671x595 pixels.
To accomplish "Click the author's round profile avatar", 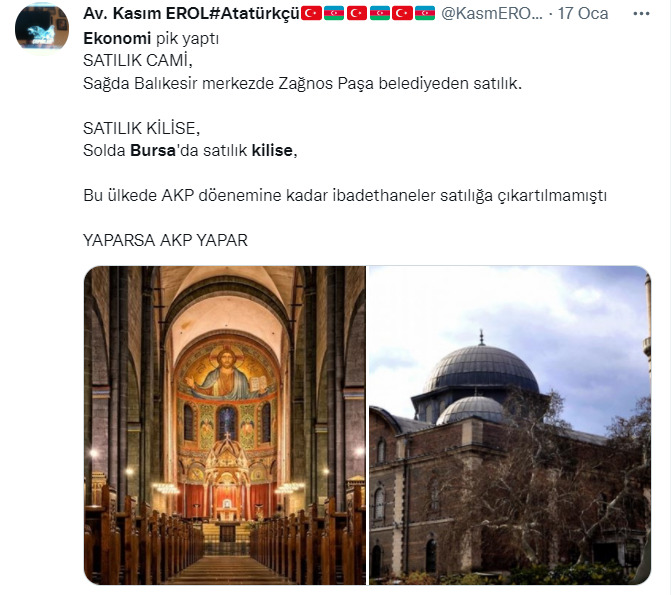I will [x=42, y=29].
